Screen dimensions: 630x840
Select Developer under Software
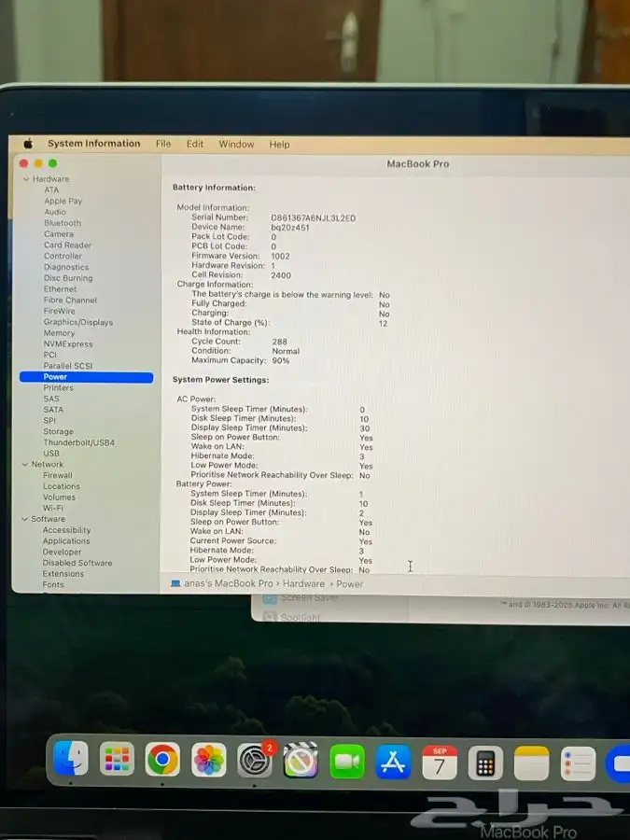(x=63, y=552)
